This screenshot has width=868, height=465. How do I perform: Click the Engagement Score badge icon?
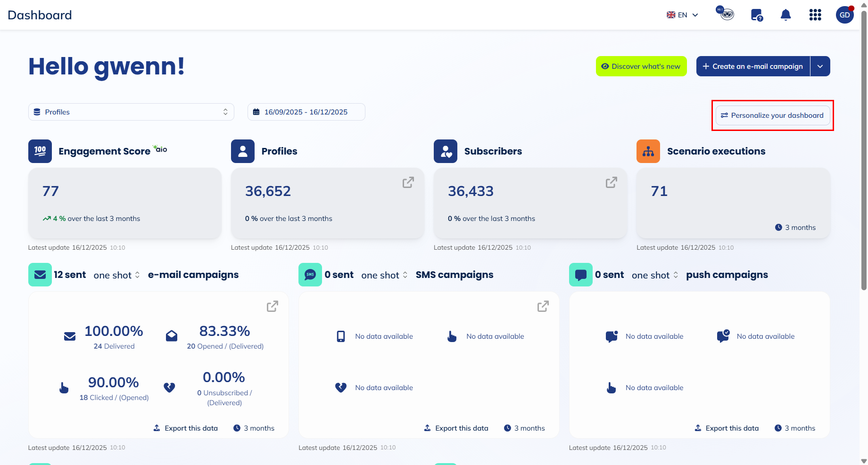(x=40, y=151)
